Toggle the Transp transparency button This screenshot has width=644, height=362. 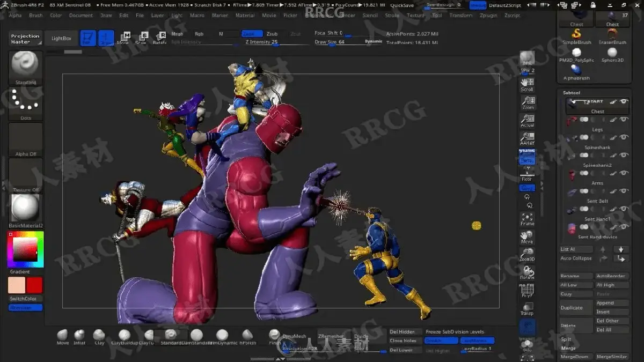pos(527,310)
